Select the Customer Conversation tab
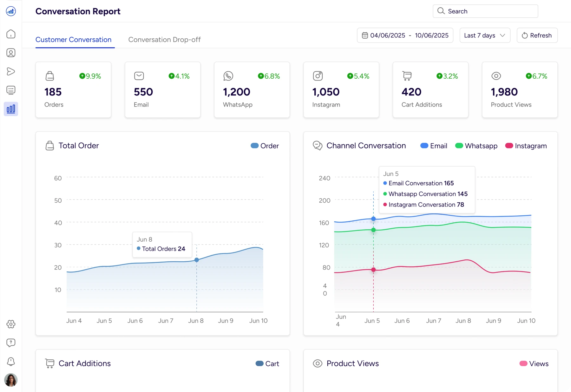571x392 pixels. tap(73, 40)
